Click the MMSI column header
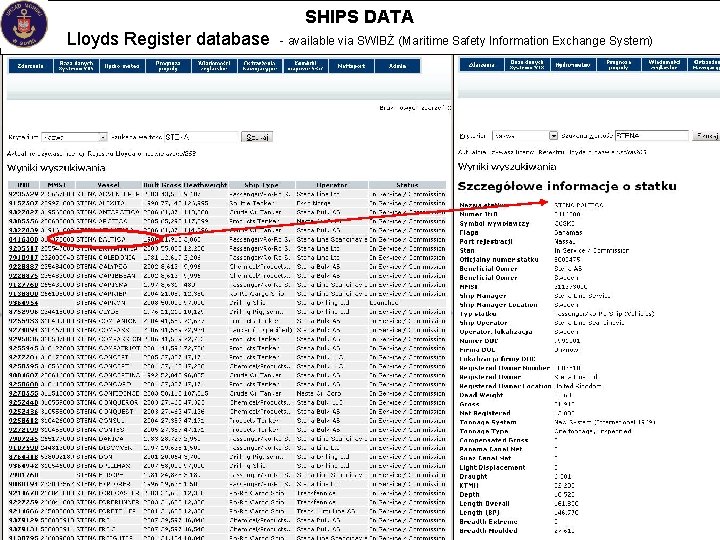 coord(56,185)
